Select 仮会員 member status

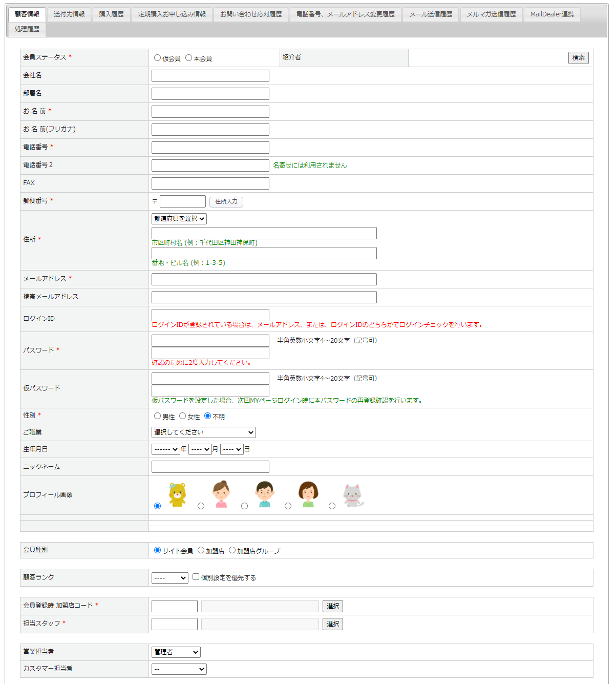click(157, 58)
